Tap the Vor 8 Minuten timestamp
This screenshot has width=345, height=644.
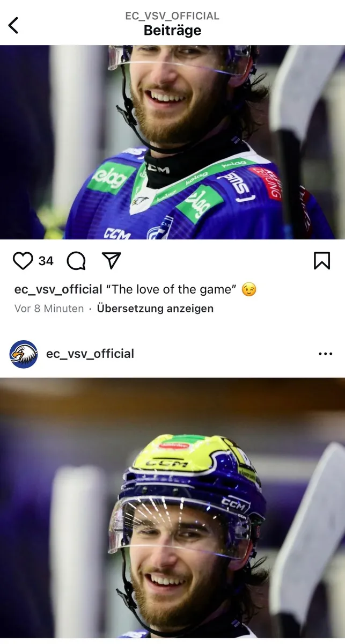49,309
